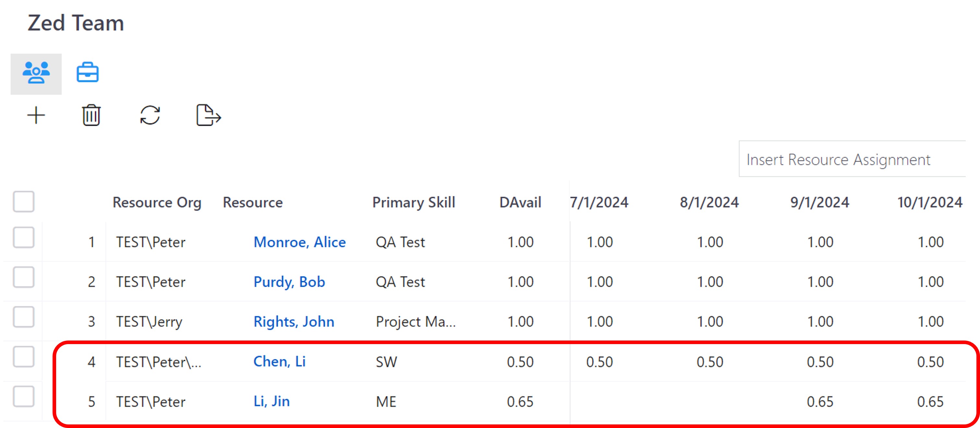Click the Chen, Li resource link
This screenshot has height=428, width=980.
(x=279, y=362)
